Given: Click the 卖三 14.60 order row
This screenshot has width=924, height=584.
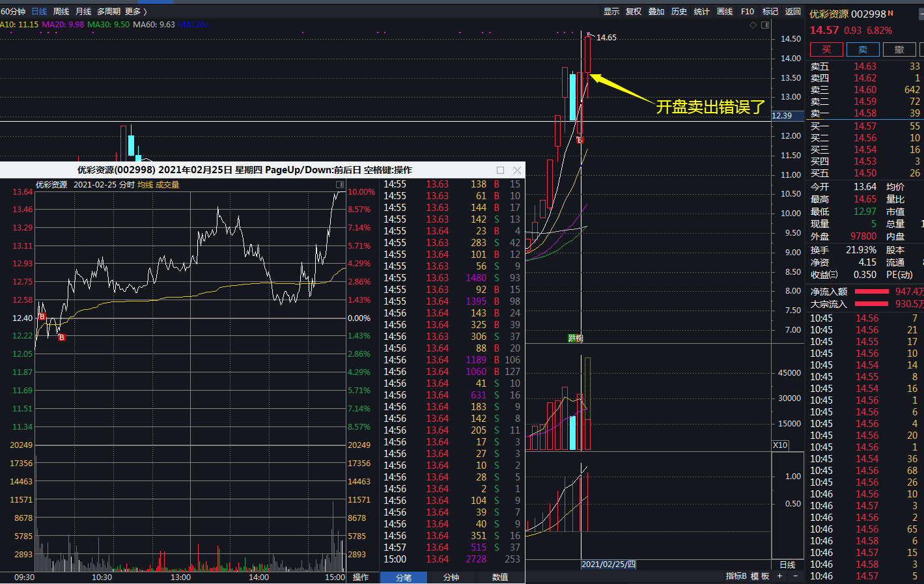Looking at the screenshot, I should (865, 90).
